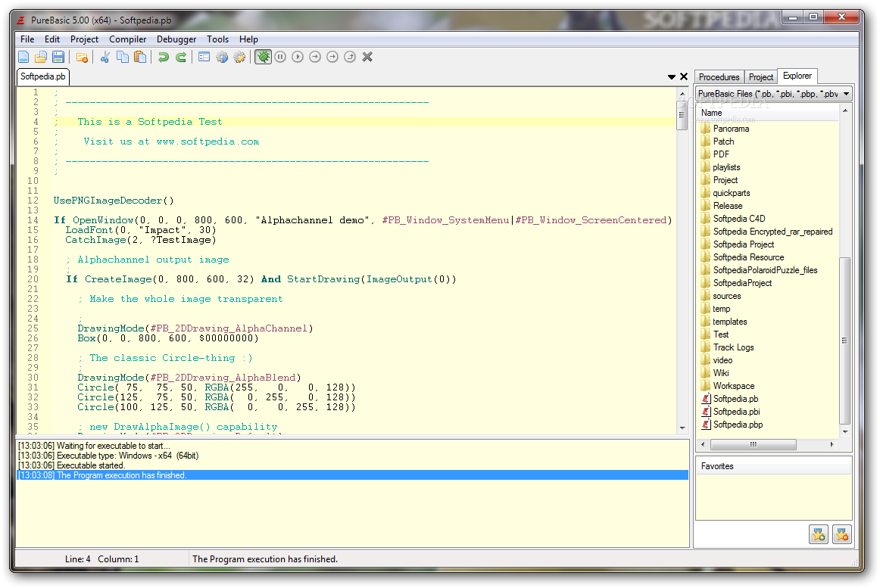Image resolution: width=880 pixels, height=588 pixels.
Task: Open the Project menu in the menu bar
Action: click(84, 39)
